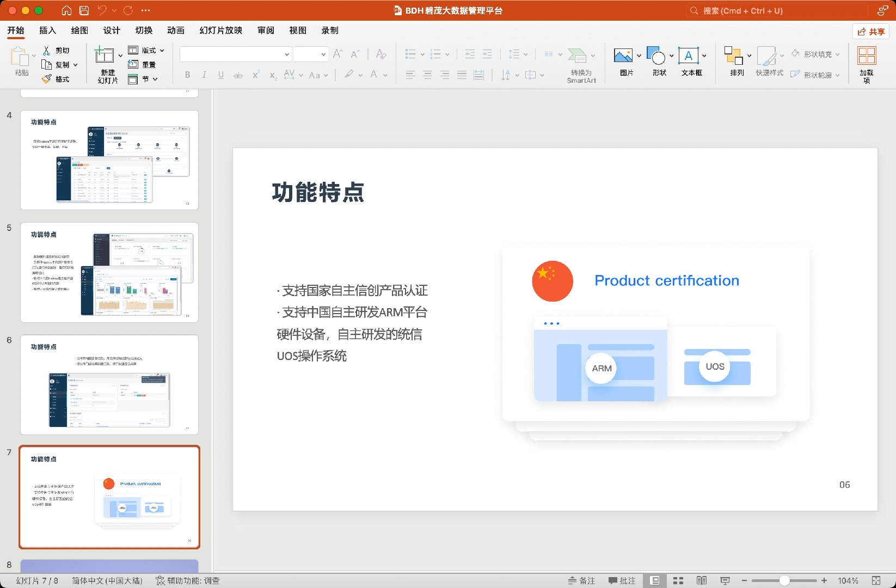Switch to the Transitions (切换) tab
This screenshot has height=588, width=896.
coord(144,30)
